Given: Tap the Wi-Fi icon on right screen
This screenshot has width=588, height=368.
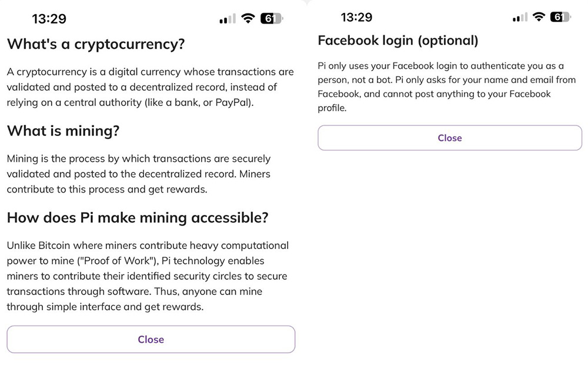Looking at the screenshot, I should (539, 16).
